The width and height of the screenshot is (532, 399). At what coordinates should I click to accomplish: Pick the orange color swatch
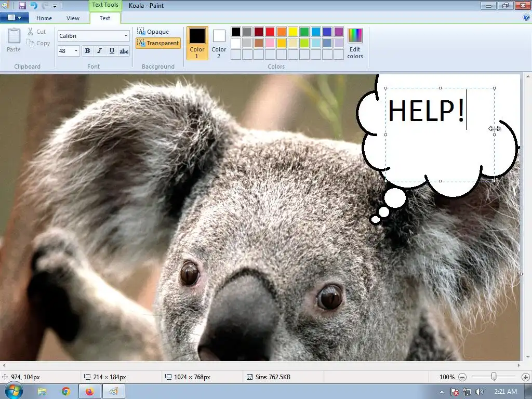[281, 32]
